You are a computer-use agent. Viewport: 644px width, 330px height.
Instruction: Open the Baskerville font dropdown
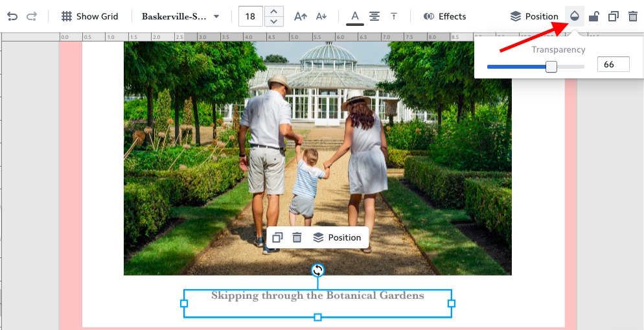tap(181, 16)
